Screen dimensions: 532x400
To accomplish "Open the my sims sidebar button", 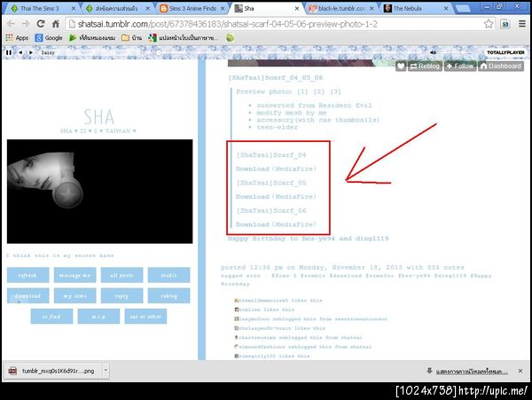I will click(75, 296).
